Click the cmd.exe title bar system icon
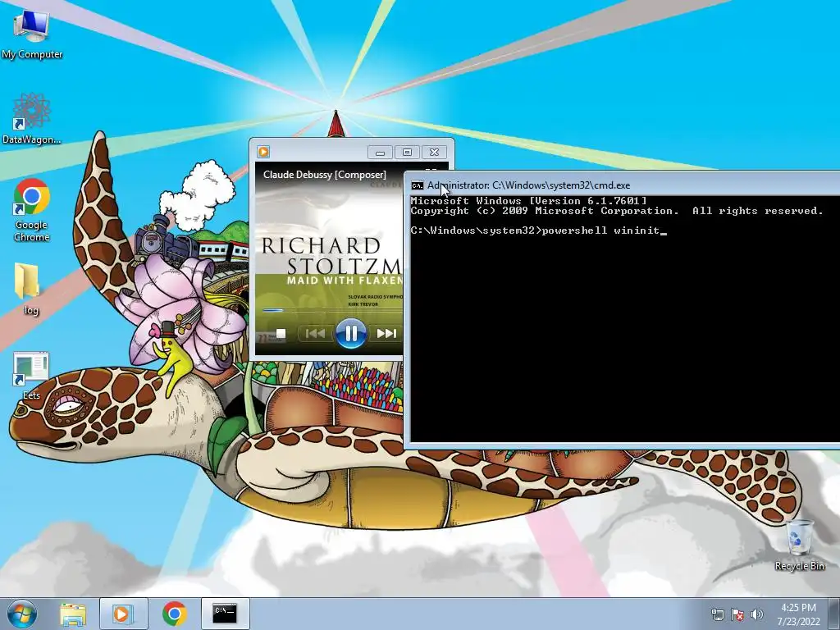Screen dimensions: 840x630 pyautogui.click(x=418, y=185)
